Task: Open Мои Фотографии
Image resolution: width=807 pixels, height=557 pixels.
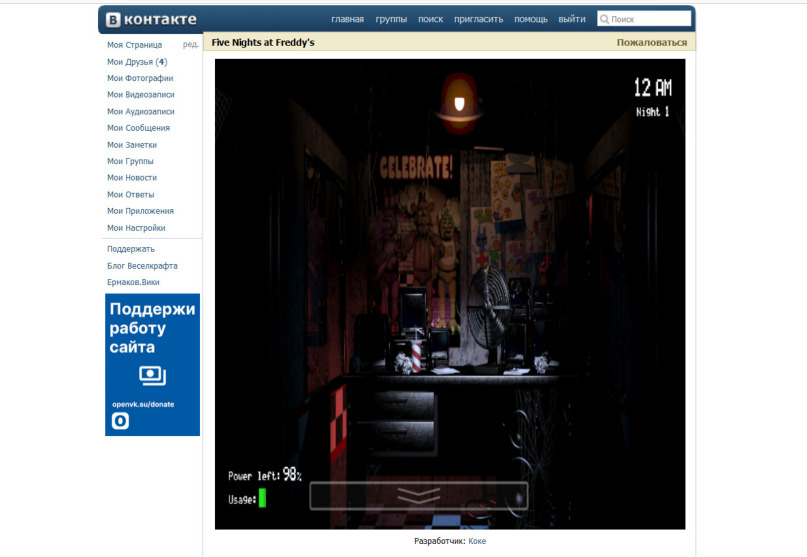Action: [140, 78]
